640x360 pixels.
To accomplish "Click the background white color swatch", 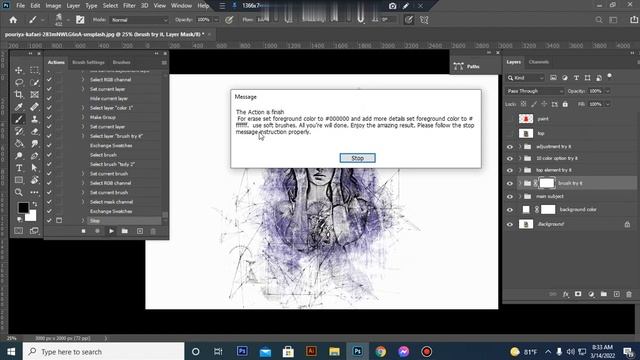I will pos(31,216).
